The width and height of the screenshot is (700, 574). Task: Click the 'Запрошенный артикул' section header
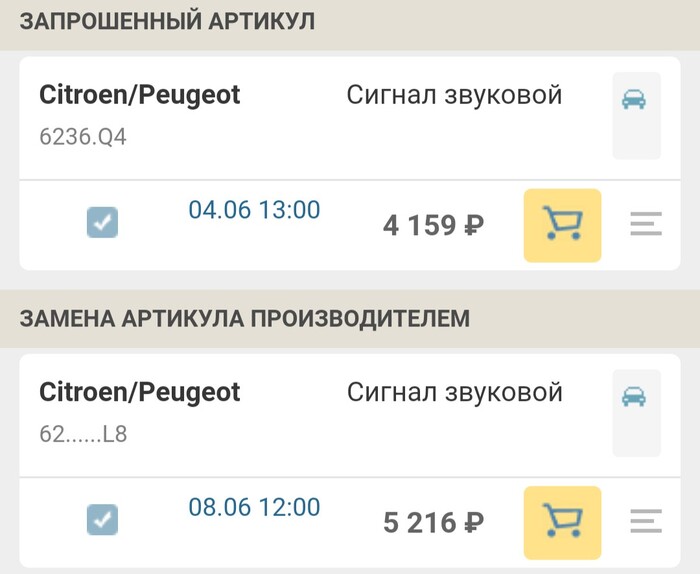(168, 22)
